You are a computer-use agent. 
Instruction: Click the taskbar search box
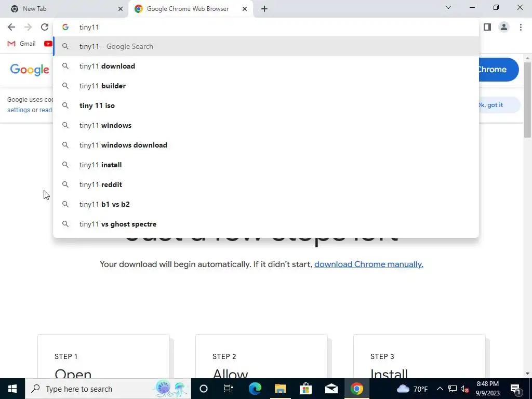[x=108, y=389]
